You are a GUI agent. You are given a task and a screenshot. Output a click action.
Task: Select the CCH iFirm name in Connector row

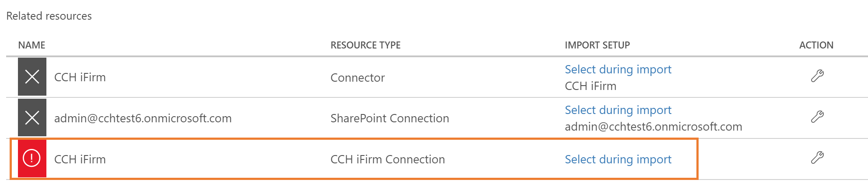pyautogui.click(x=80, y=77)
